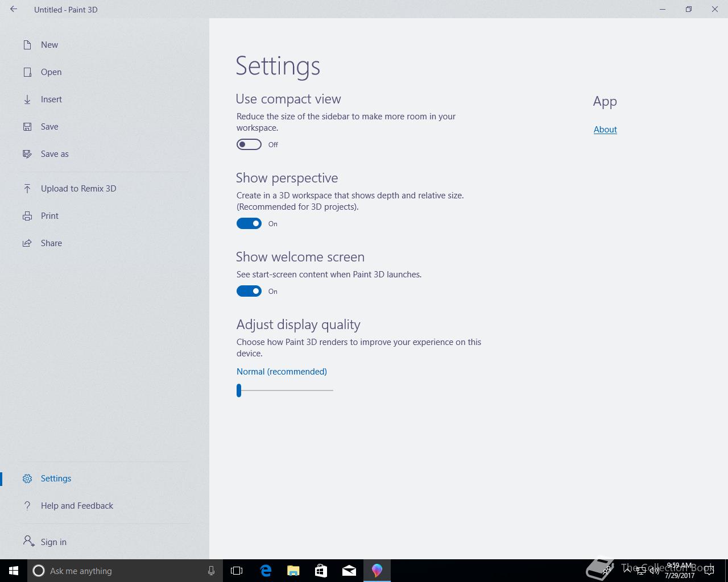The height and width of the screenshot is (582, 728).
Task: Open Microsoft Store from taskbar
Action: (x=321, y=571)
